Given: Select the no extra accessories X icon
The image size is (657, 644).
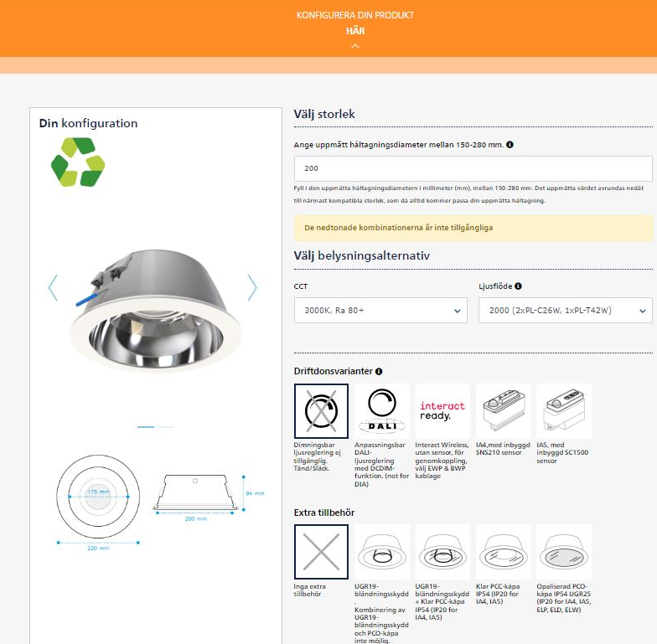Looking at the screenshot, I should pyautogui.click(x=322, y=552).
